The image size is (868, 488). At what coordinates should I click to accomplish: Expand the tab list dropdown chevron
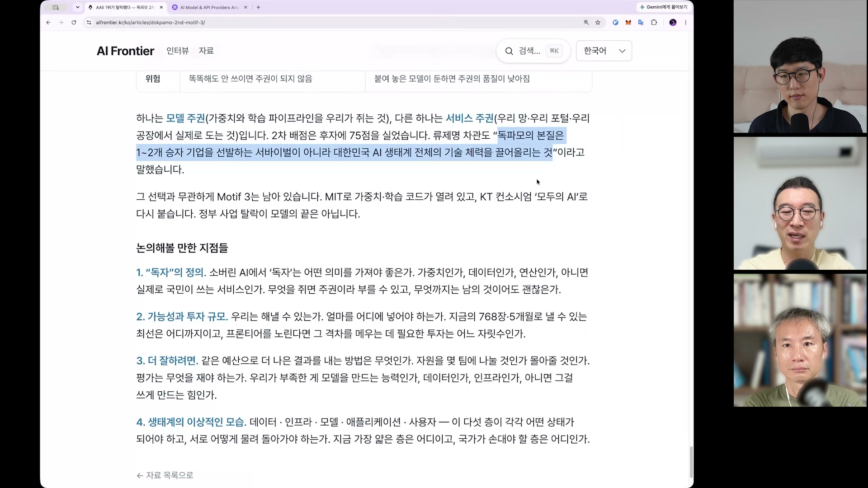78,7
